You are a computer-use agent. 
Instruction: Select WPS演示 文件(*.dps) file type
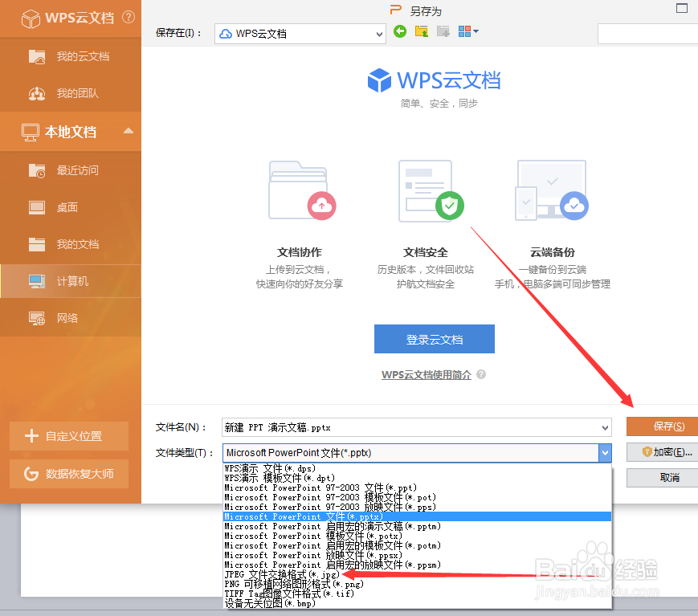tap(417, 468)
